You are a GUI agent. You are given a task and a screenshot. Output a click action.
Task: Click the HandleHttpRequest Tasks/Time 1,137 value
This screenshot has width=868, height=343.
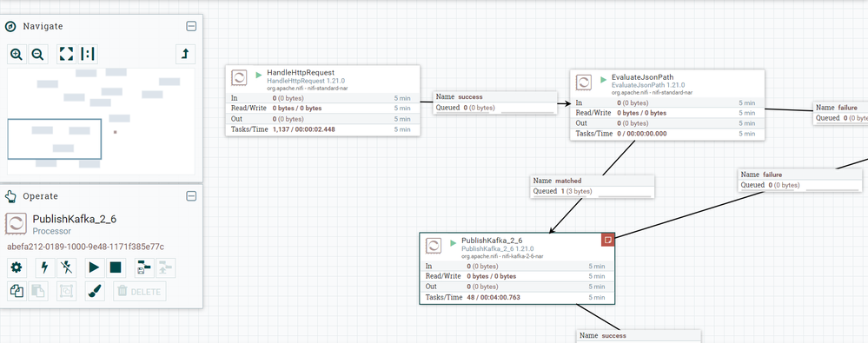point(303,129)
